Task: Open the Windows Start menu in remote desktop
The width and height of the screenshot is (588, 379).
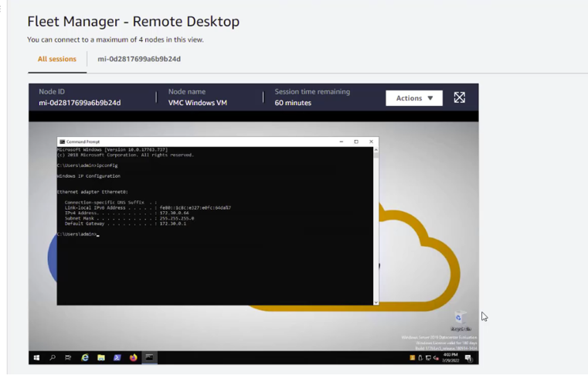Action: 37,357
